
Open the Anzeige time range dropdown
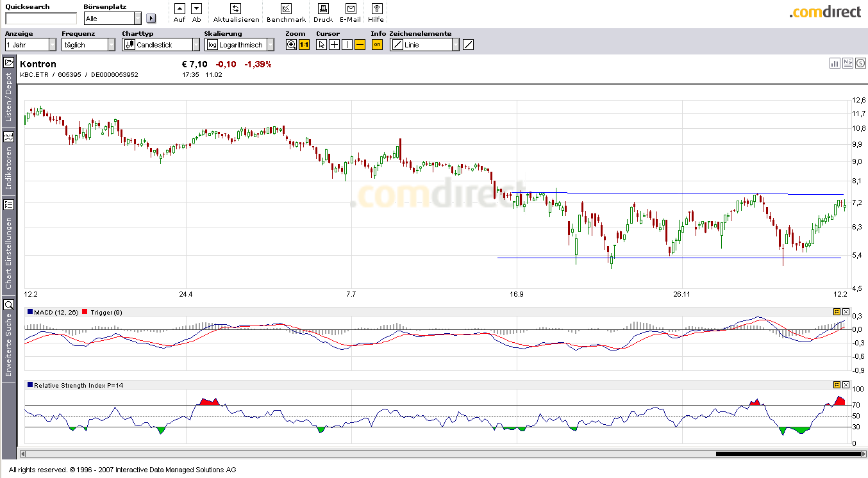click(52, 45)
